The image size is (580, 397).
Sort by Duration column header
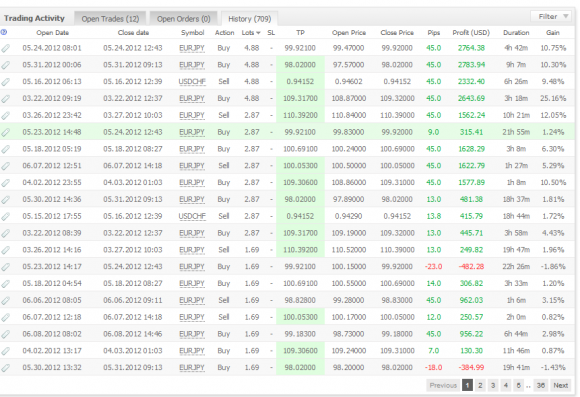coord(516,33)
